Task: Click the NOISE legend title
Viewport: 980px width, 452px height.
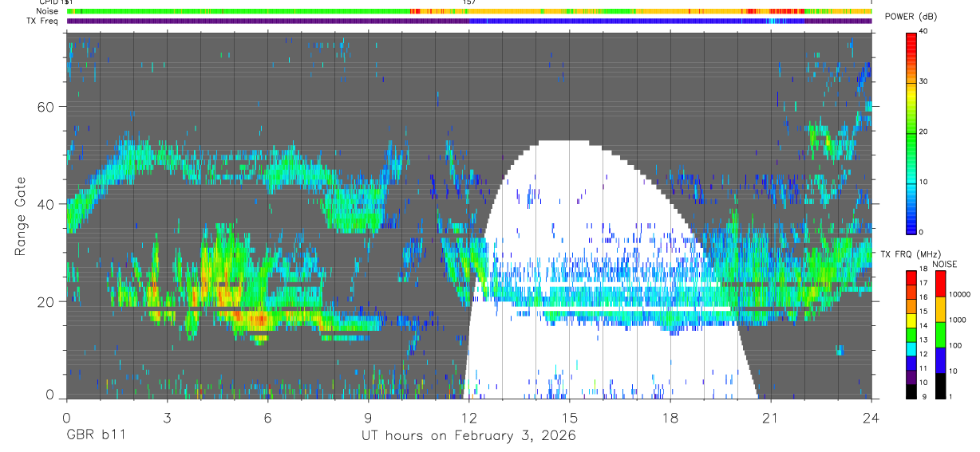Action: tap(945, 264)
